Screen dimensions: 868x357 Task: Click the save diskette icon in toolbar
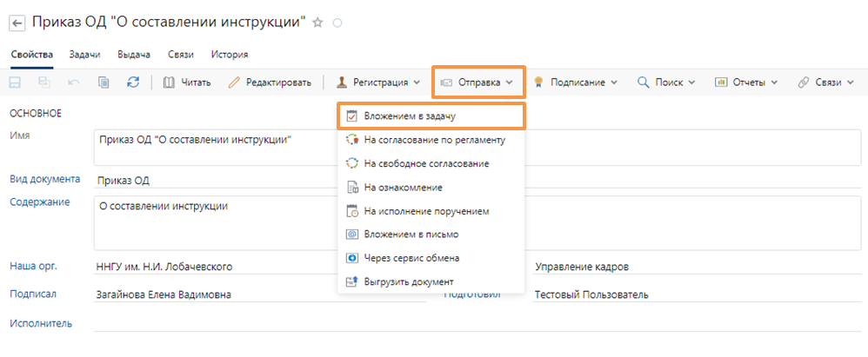15,83
